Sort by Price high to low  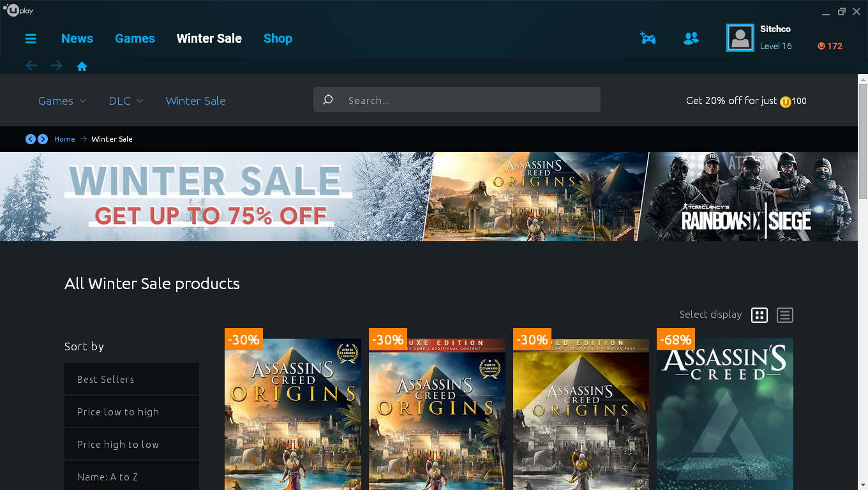[x=131, y=444]
